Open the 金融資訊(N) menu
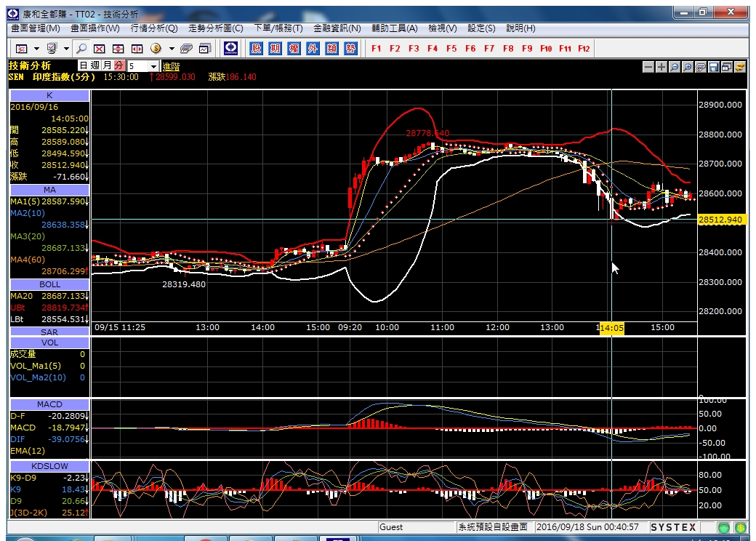Viewport: 756px width, 541px height. [x=337, y=28]
